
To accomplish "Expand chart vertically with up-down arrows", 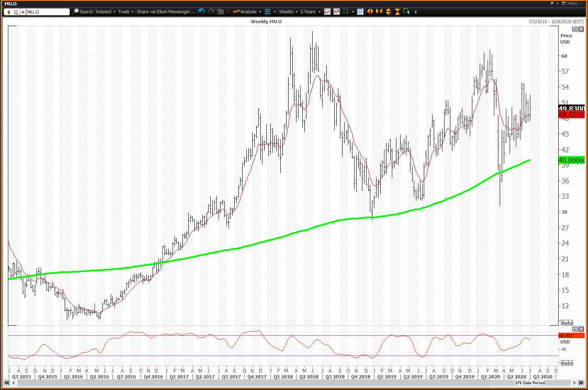I will [388, 12].
